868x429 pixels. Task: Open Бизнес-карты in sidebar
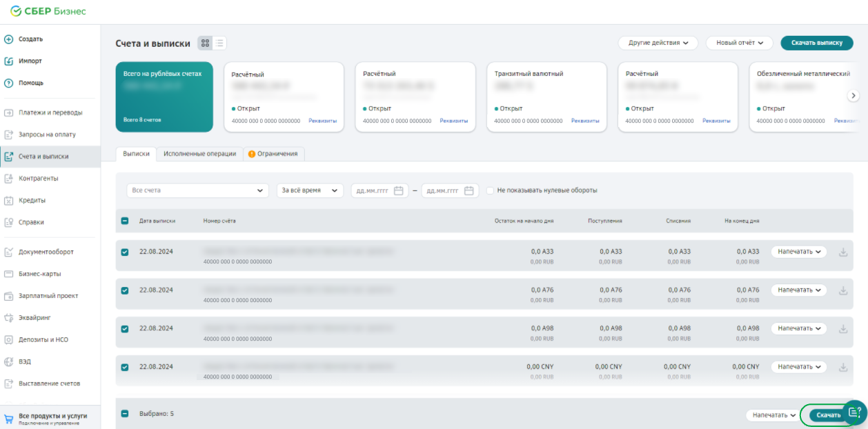(39, 274)
